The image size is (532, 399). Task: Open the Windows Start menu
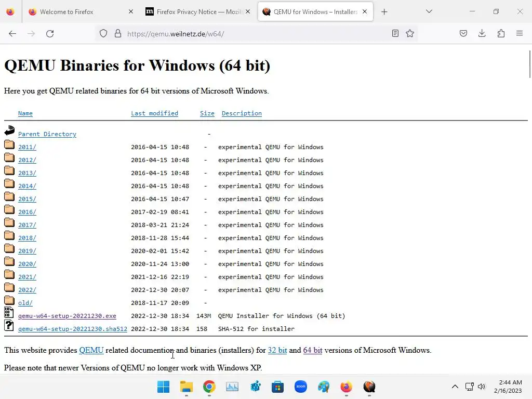coord(163,387)
